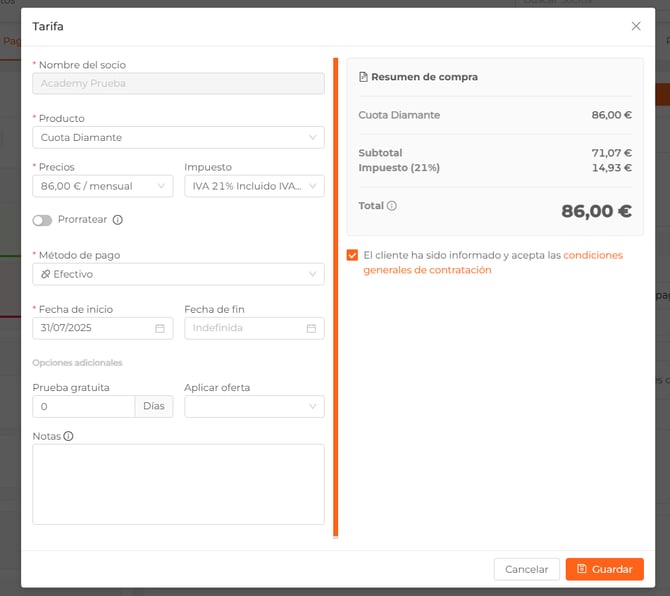Click the Prueba gratuita days input field
This screenshot has height=596, width=670.
pos(84,407)
